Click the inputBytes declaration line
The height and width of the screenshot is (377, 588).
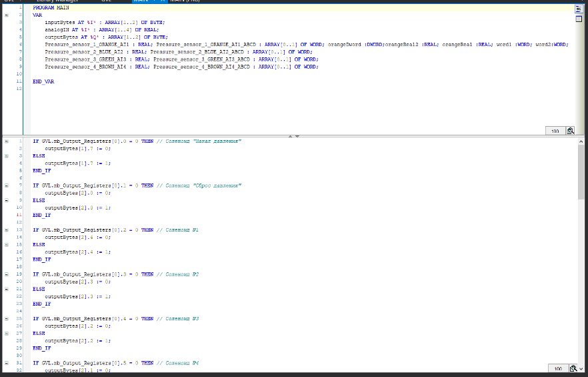click(x=105, y=22)
